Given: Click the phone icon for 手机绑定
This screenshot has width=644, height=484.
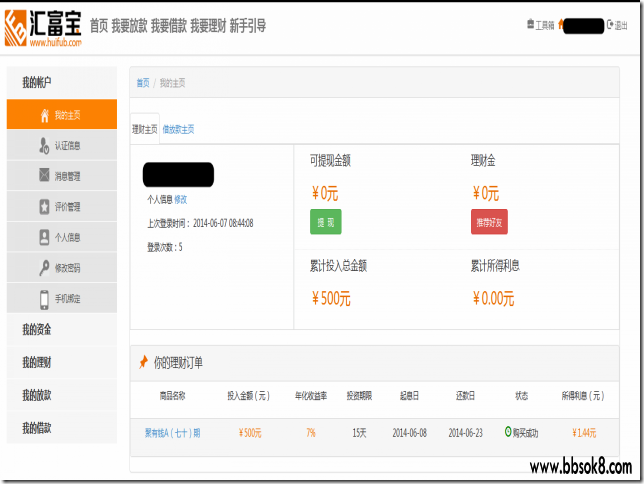Looking at the screenshot, I should [44, 299].
